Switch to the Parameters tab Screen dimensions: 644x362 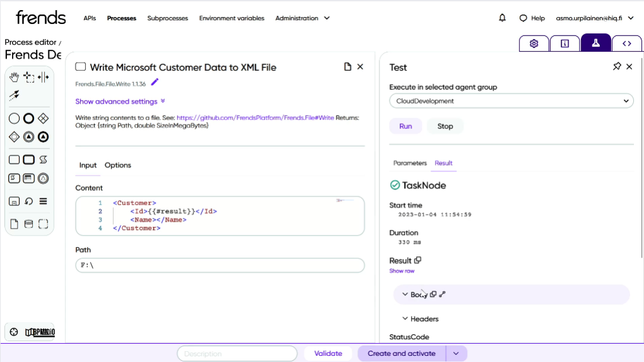click(410, 163)
